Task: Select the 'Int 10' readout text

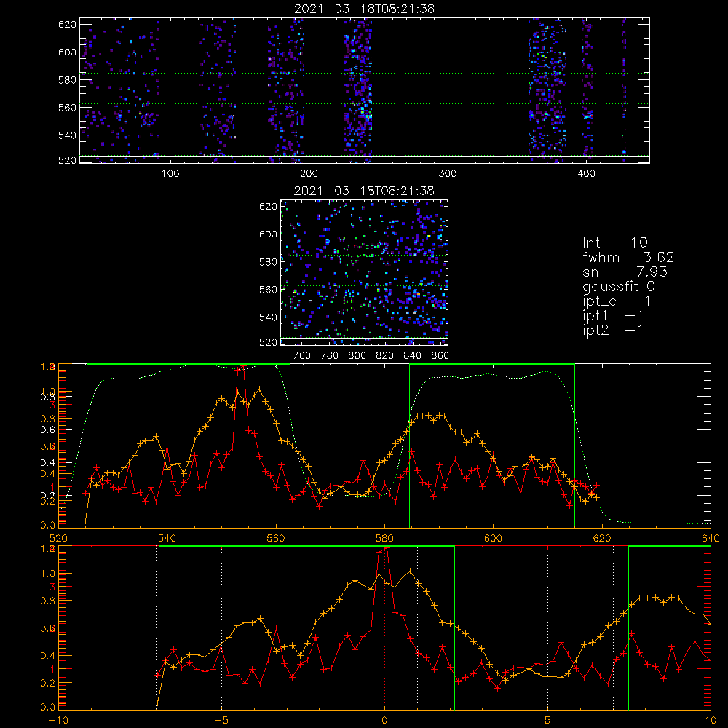Action: click(x=614, y=242)
